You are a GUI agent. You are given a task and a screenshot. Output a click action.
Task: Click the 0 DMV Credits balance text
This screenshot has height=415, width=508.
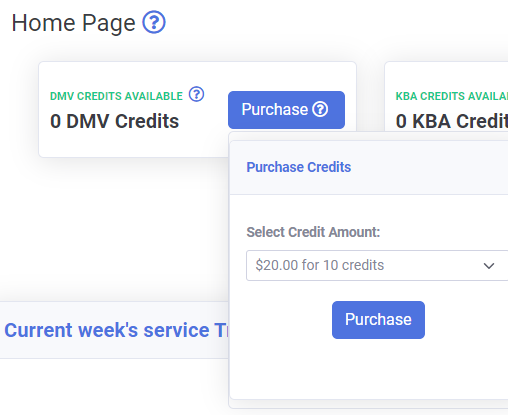coord(114,121)
